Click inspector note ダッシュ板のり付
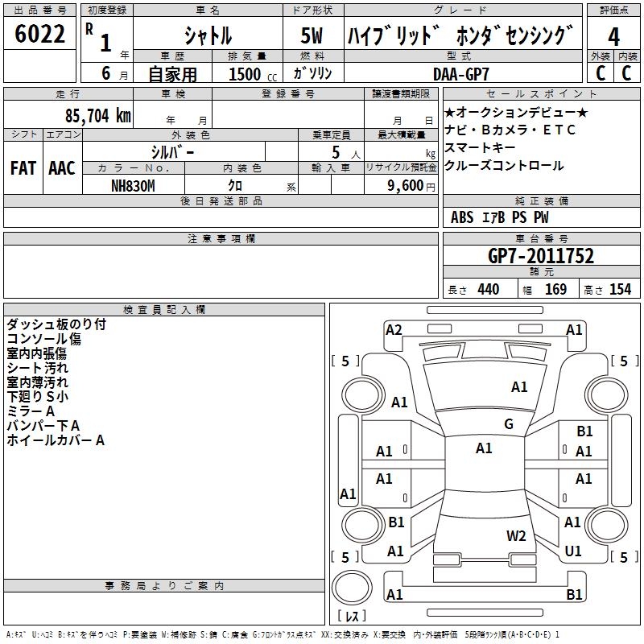 click(x=56, y=324)
